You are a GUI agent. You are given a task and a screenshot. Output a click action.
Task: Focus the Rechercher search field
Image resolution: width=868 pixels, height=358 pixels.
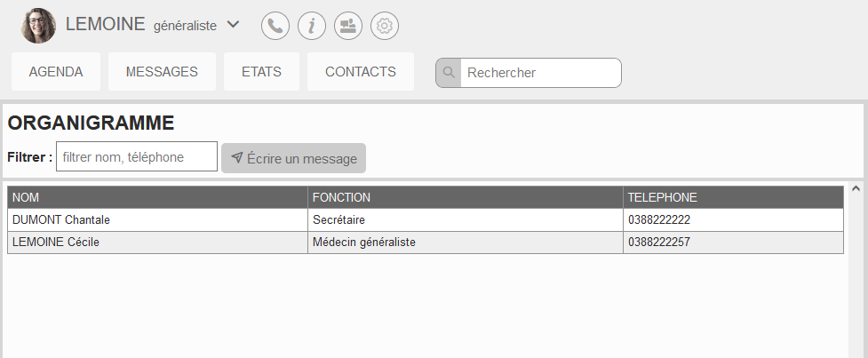[x=541, y=73]
